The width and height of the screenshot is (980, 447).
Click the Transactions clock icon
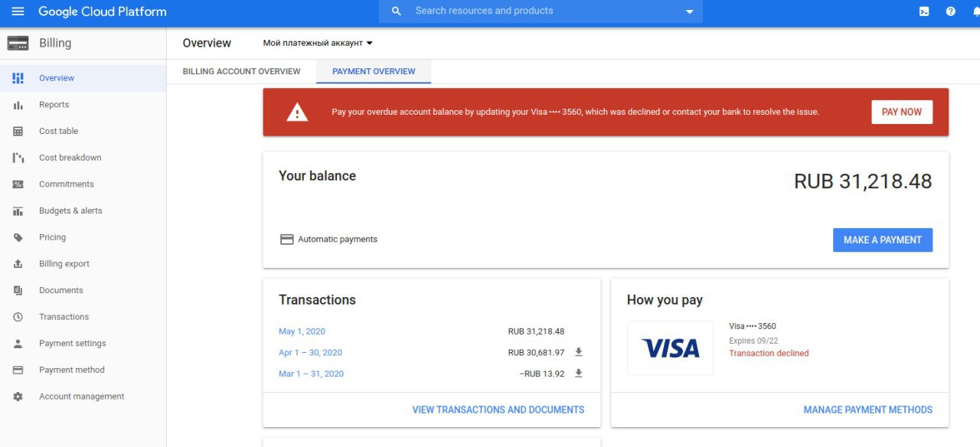[x=18, y=317]
